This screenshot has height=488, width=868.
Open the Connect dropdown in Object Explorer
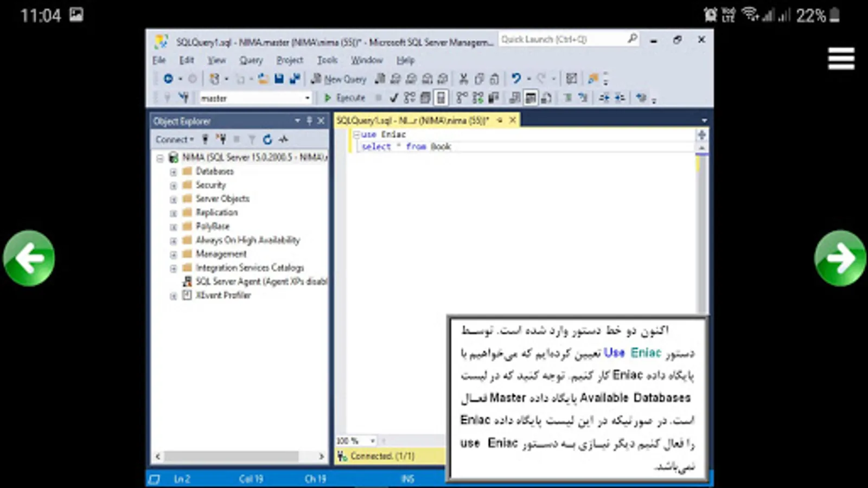[175, 139]
